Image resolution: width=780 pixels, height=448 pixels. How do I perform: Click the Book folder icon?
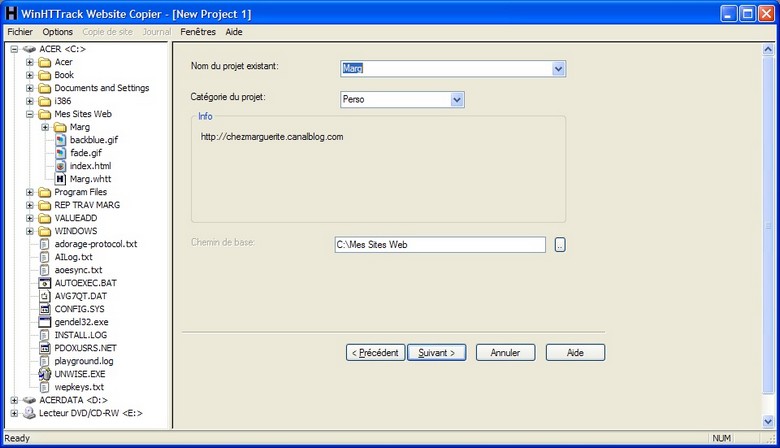[x=45, y=75]
